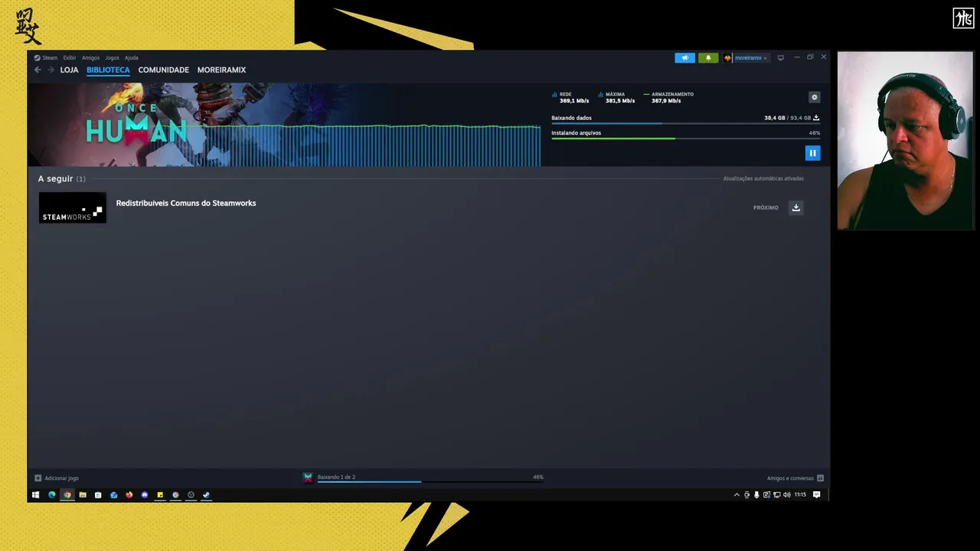Image resolution: width=980 pixels, height=551 pixels.
Task: Click the download icon beside 93,4 GB
Action: [816, 118]
